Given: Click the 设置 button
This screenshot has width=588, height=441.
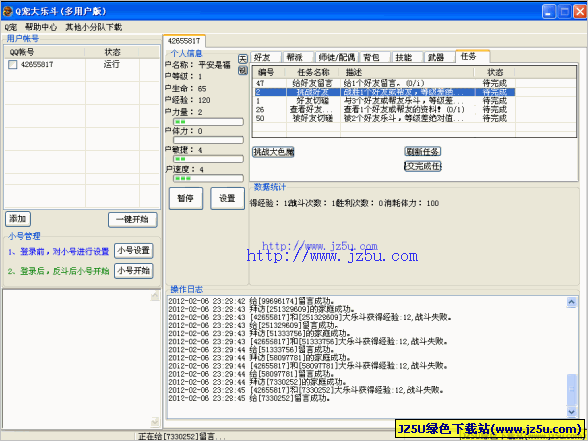Looking at the screenshot, I should pyautogui.click(x=227, y=198).
